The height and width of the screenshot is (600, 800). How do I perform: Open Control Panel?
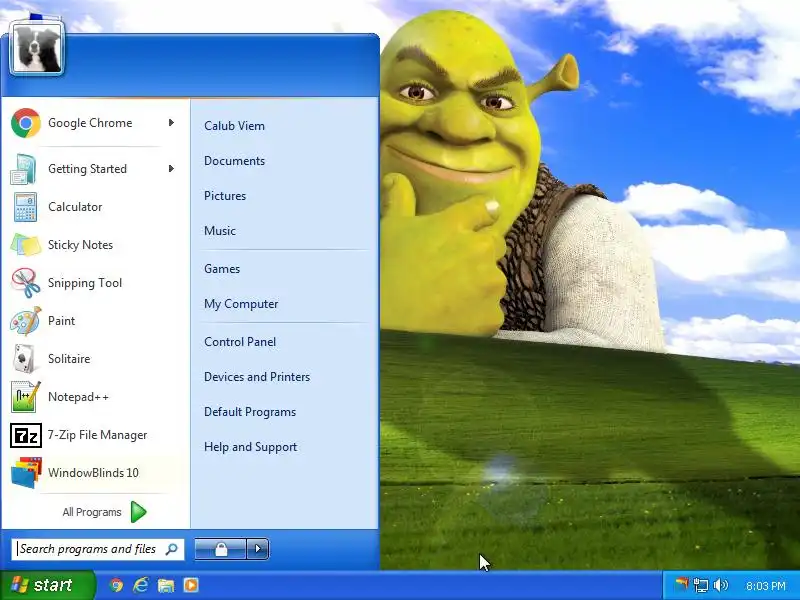click(x=240, y=342)
